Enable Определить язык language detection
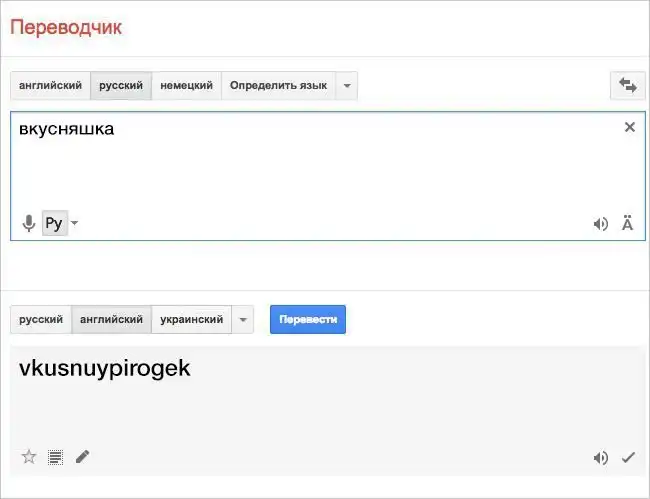Screen dimensions: 650x499 pyautogui.click(x=278, y=86)
